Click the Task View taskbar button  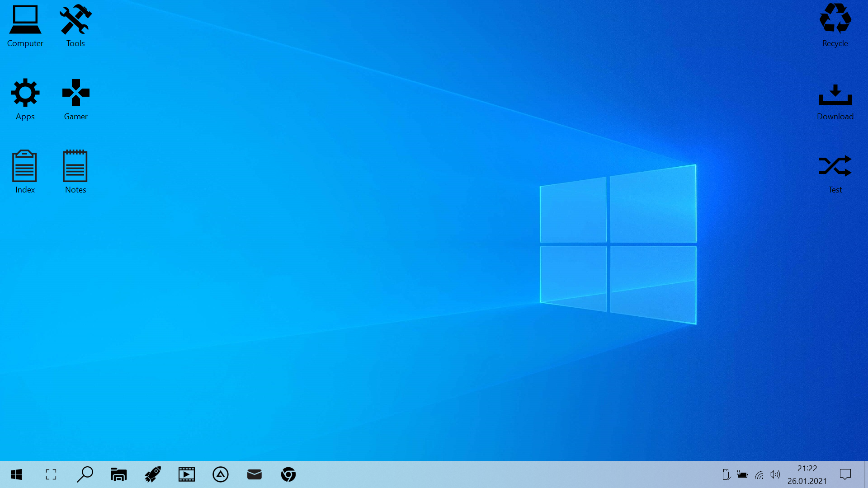51,474
